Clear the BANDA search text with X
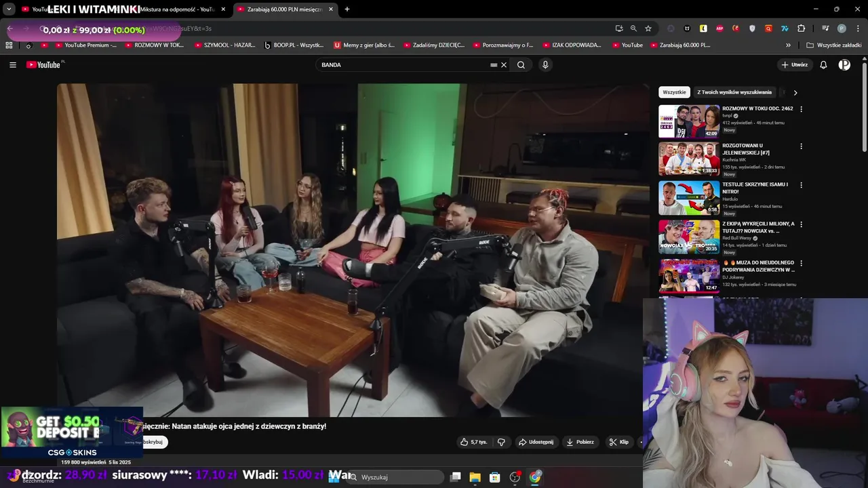This screenshot has height=488, width=868. pyautogui.click(x=504, y=65)
